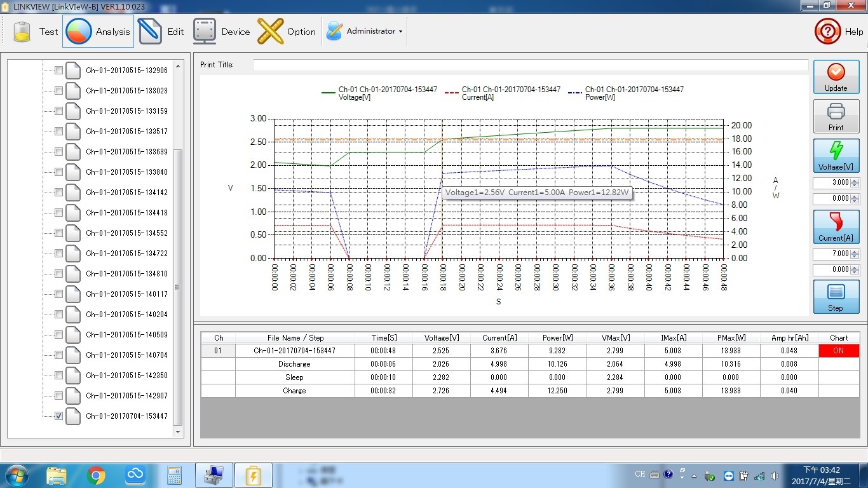Click the Print icon button
Image resolution: width=868 pixels, height=488 pixels.
point(836,116)
